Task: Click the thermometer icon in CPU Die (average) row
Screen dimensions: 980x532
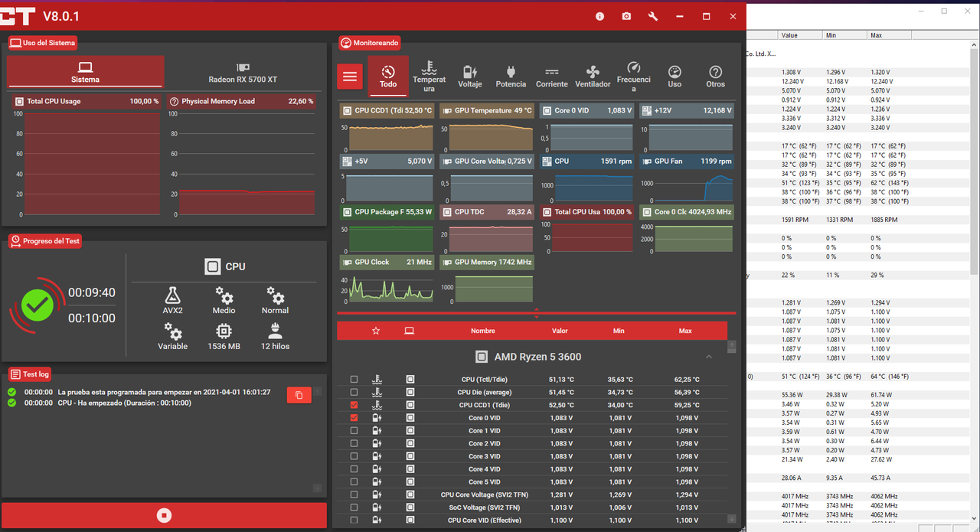Action: (377, 392)
